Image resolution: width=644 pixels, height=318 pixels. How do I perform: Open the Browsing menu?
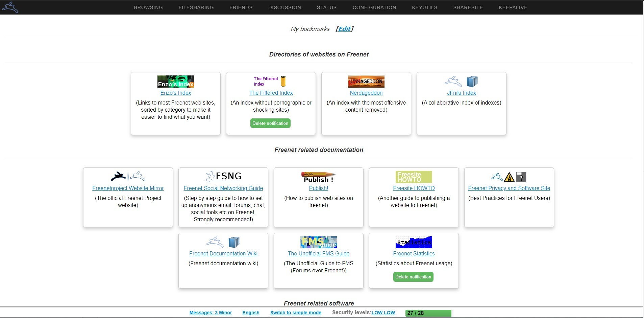(x=148, y=7)
